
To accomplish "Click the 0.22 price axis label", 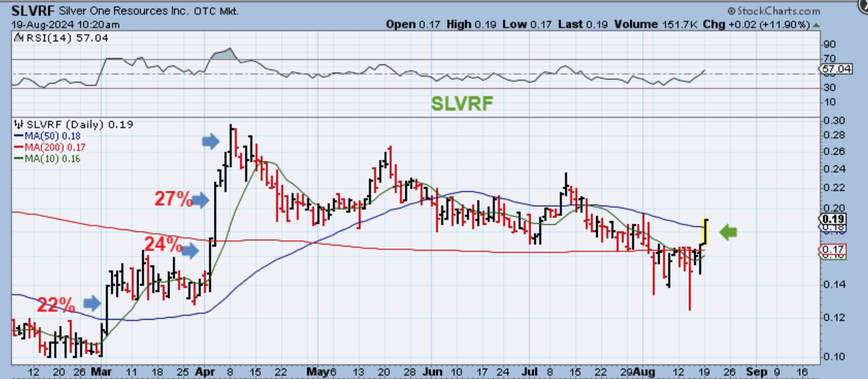I will click(833, 187).
